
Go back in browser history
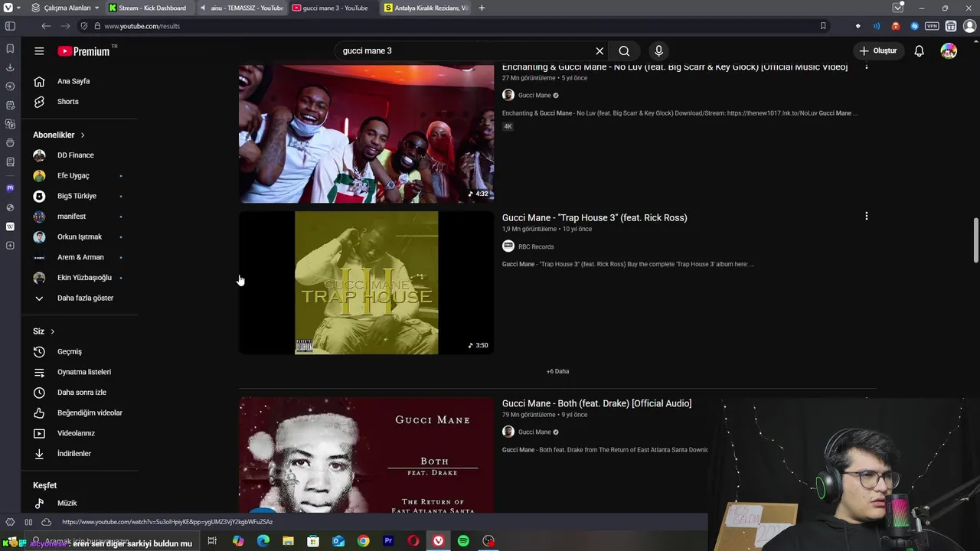click(x=46, y=26)
